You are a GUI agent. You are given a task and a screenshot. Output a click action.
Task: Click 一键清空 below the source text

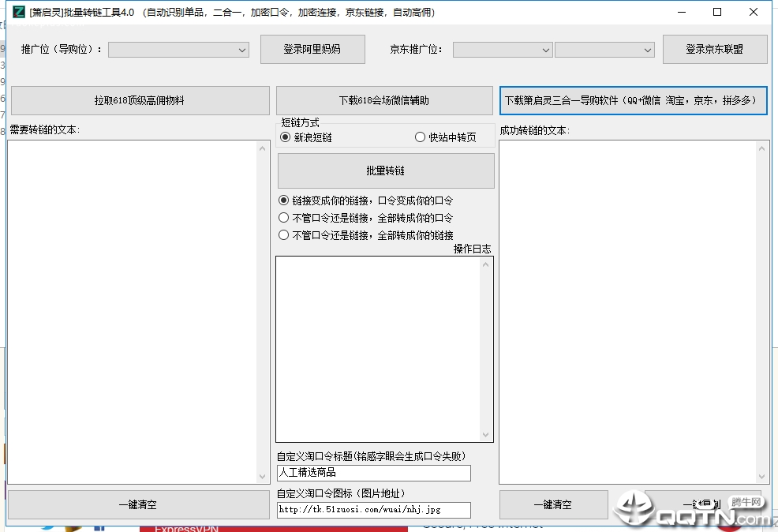[x=138, y=504]
